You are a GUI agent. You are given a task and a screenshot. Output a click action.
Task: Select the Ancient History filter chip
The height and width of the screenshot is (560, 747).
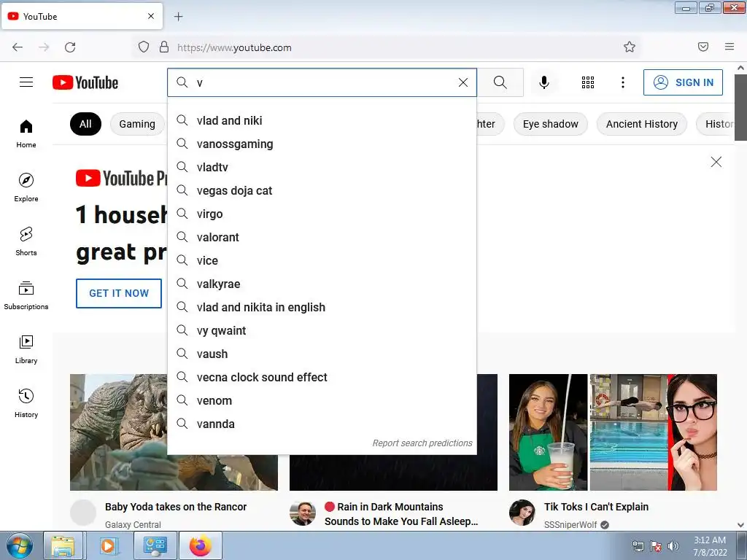coord(642,124)
